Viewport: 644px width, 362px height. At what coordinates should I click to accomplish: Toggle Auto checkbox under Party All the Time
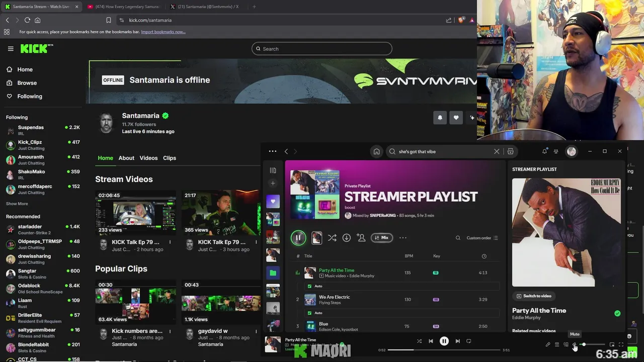pyautogui.click(x=309, y=286)
